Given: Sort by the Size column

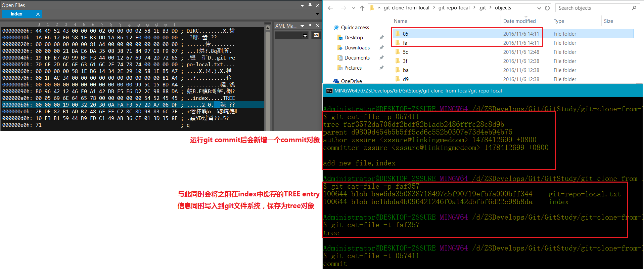Looking at the screenshot, I should pos(608,21).
